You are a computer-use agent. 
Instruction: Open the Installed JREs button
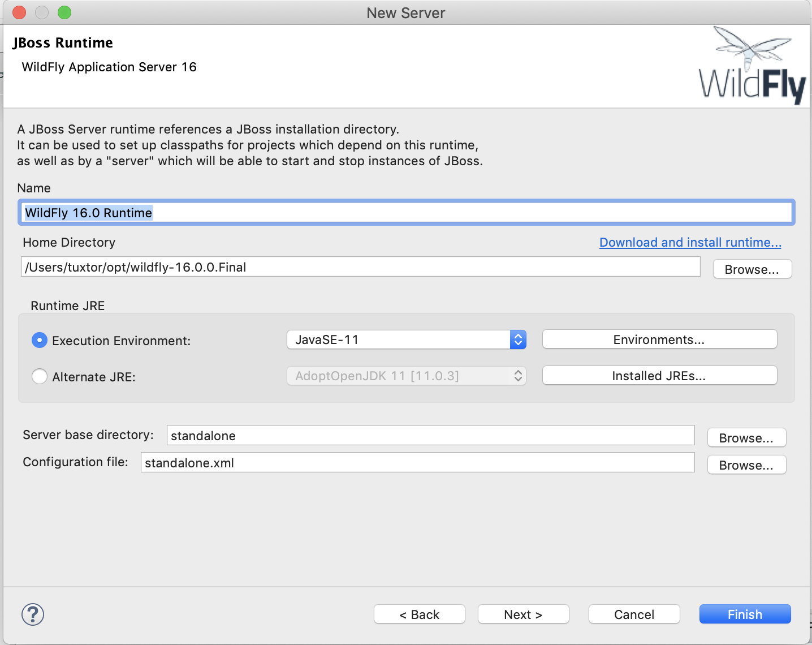pos(659,376)
